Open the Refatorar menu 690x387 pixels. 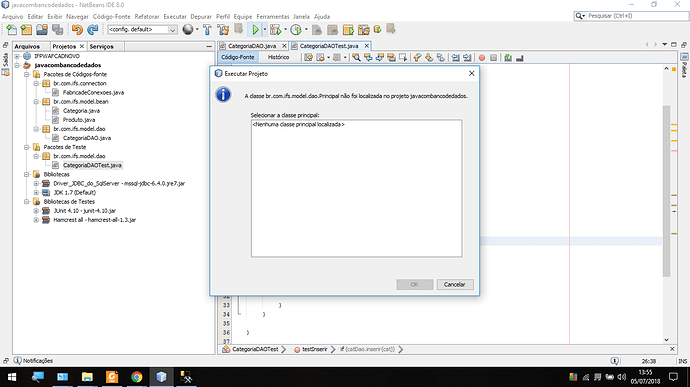pos(147,16)
